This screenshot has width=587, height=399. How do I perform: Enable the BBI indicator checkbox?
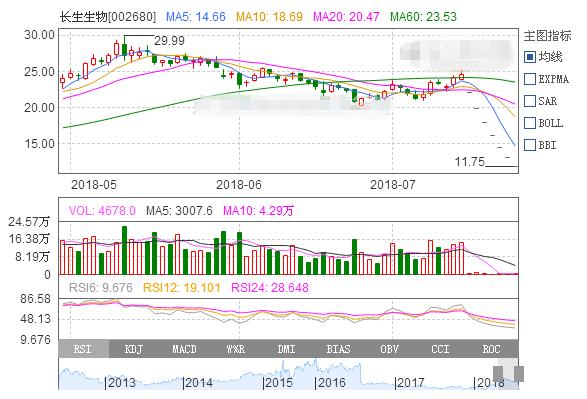click(530, 145)
